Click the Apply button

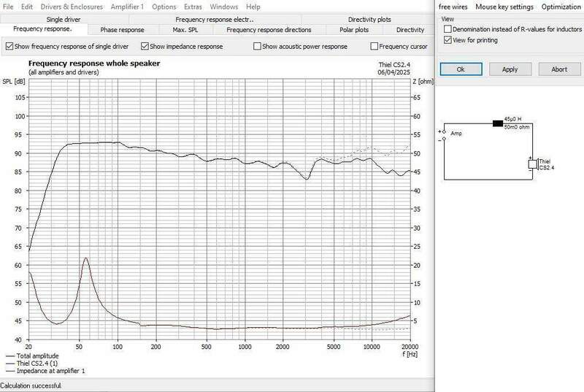tap(510, 69)
